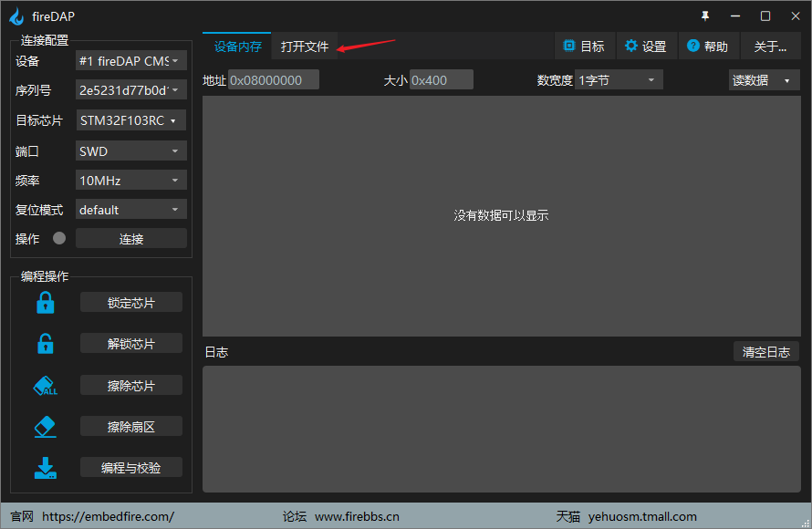
Task: Click the 地址 0x08000000 input field
Action: click(274, 79)
